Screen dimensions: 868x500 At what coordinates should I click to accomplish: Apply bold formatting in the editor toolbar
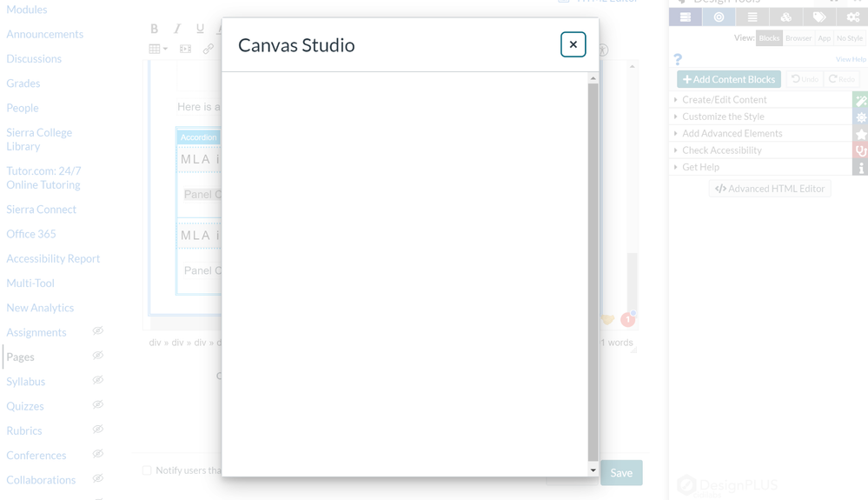click(x=155, y=29)
